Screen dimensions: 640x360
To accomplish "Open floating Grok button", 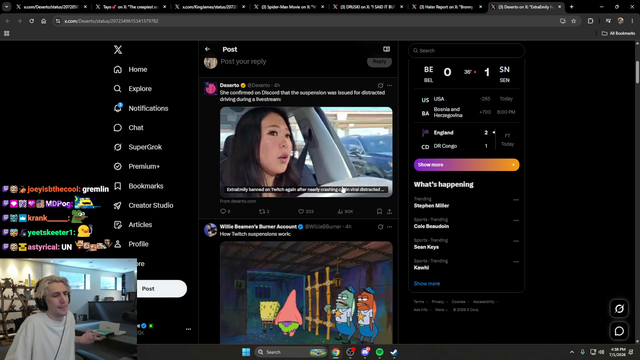I will 619,309.
